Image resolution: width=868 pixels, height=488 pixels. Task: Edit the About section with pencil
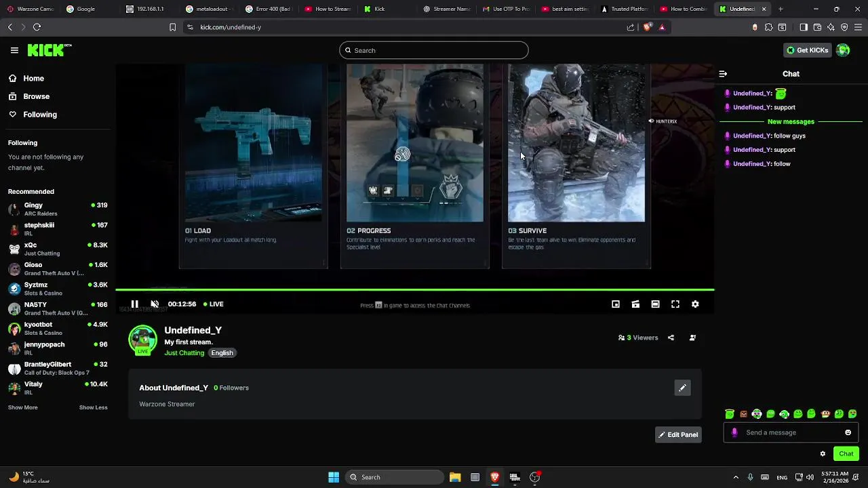pos(682,388)
